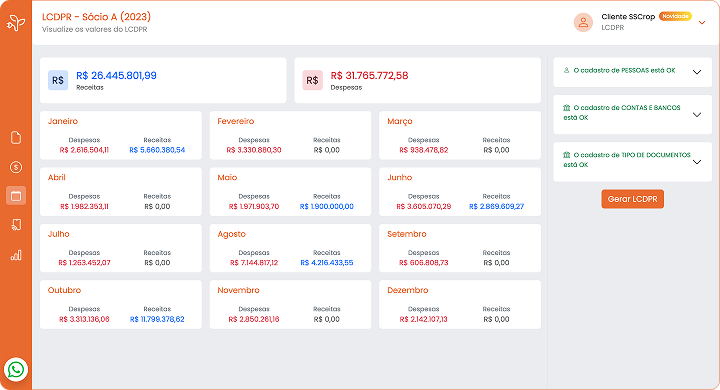Click the SSCrop plant logo in sidebar
720x390 pixels.
point(16,22)
